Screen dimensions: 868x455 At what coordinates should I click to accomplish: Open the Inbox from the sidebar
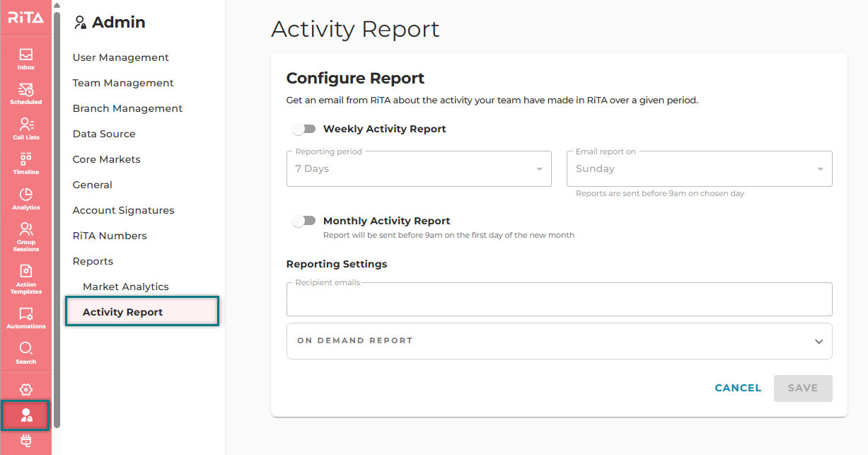(x=25, y=59)
